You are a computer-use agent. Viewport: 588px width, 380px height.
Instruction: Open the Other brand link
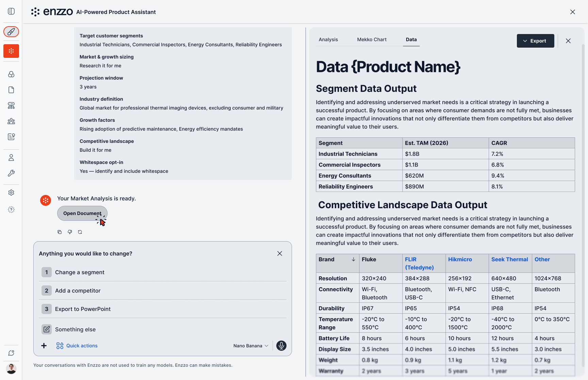[x=542, y=259]
